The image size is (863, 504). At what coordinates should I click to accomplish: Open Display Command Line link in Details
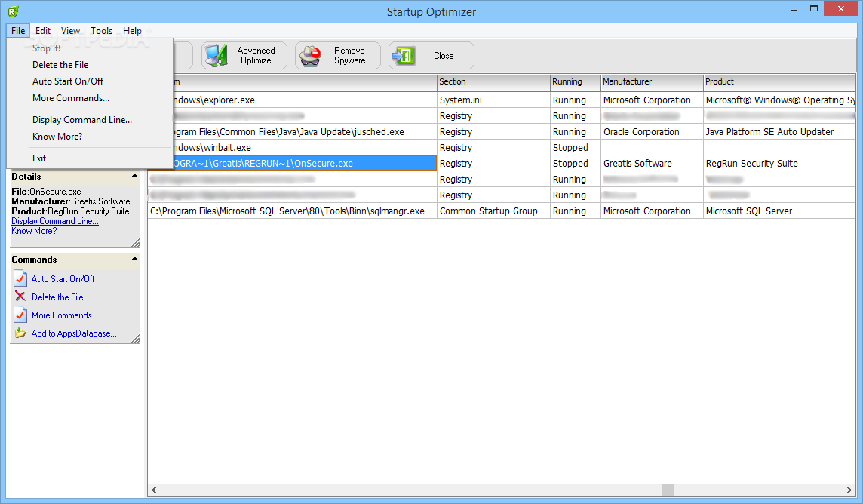tap(55, 221)
